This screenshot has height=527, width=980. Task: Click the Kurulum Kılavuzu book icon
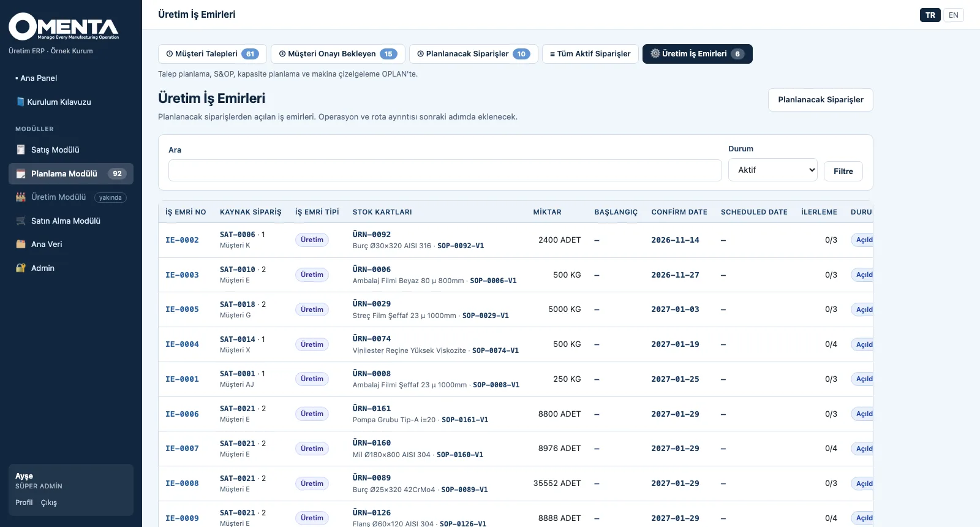click(20, 102)
